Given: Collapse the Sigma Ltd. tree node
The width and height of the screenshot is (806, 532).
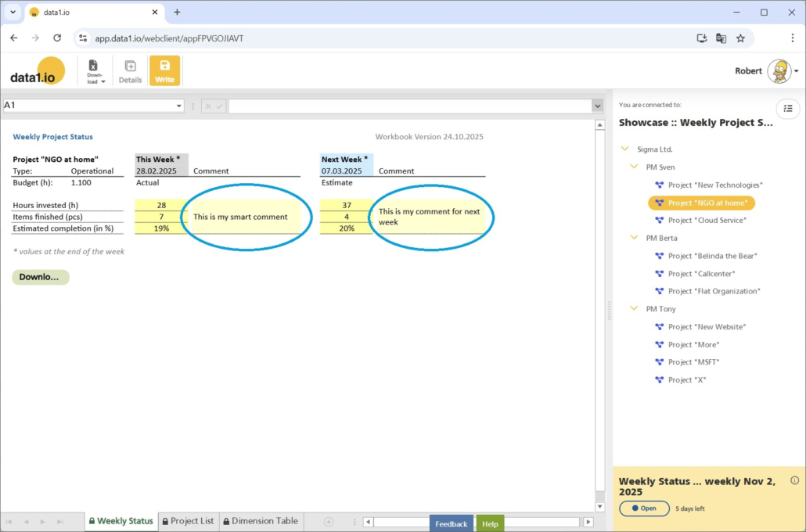Looking at the screenshot, I should pyautogui.click(x=624, y=149).
